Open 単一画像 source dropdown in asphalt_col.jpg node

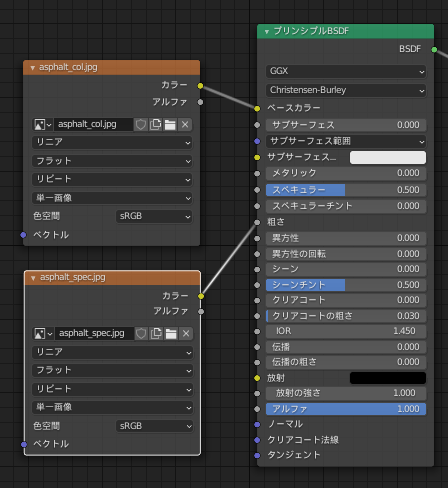[112, 198]
